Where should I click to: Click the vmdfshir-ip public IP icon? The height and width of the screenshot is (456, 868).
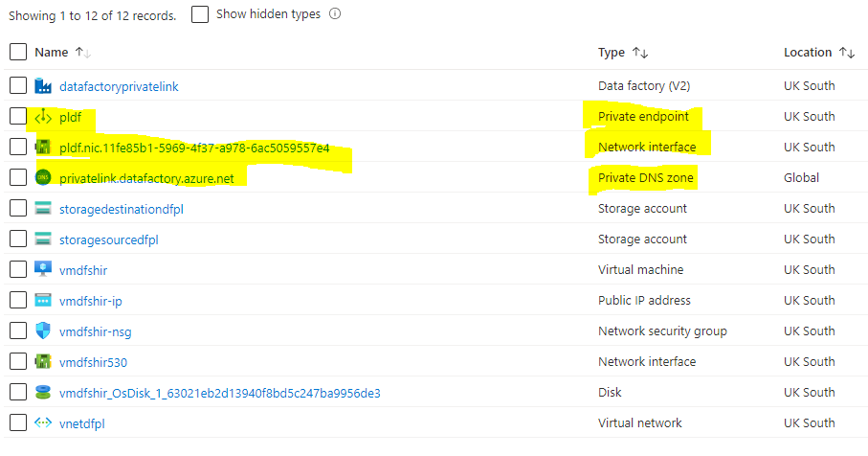click(x=43, y=300)
